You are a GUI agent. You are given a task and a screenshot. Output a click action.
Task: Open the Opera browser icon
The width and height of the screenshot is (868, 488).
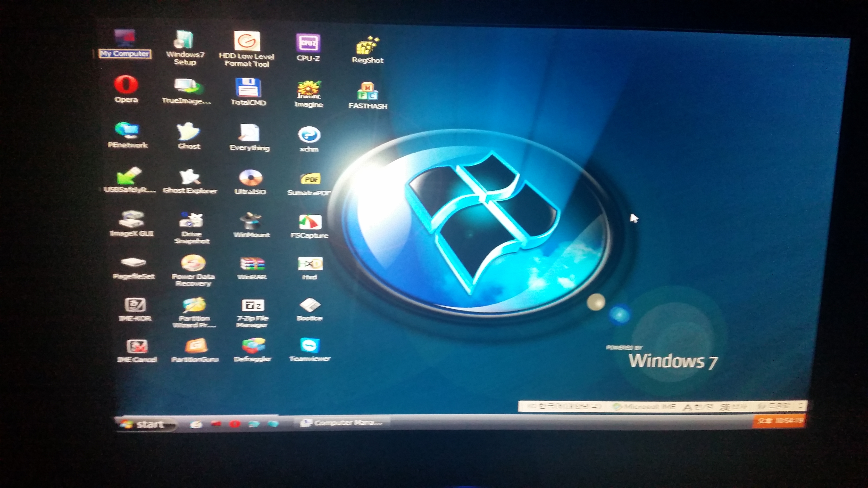tap(126, 84)
